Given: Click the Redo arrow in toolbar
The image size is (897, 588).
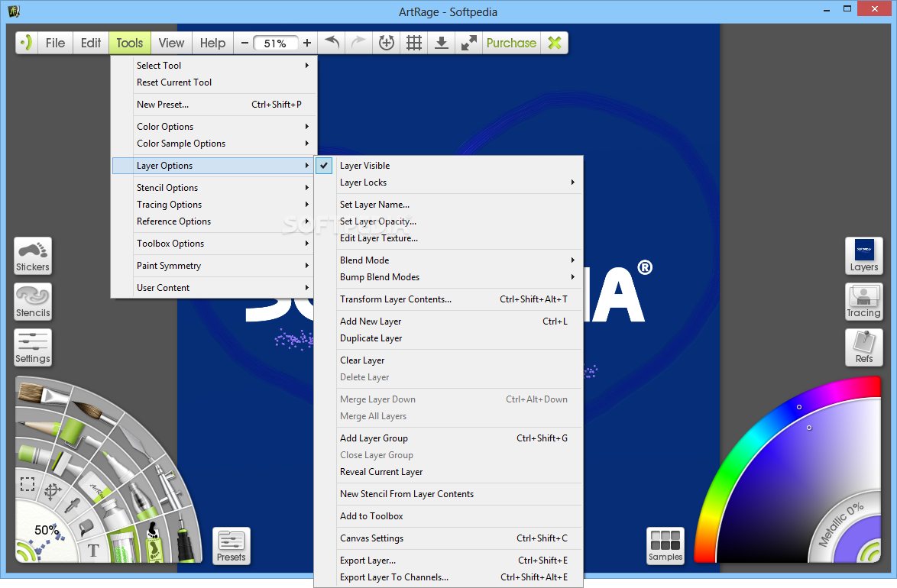Looking at the screenshot, I should click(358, 43).
